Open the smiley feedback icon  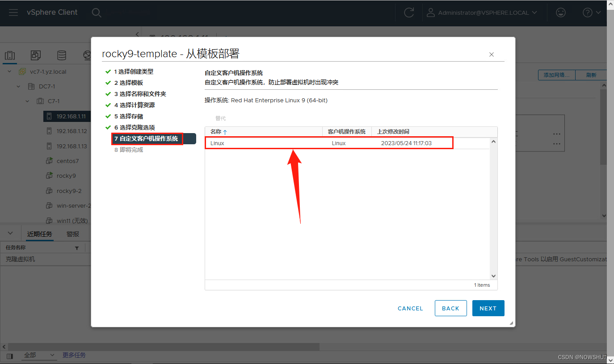[x=560, y=13]
